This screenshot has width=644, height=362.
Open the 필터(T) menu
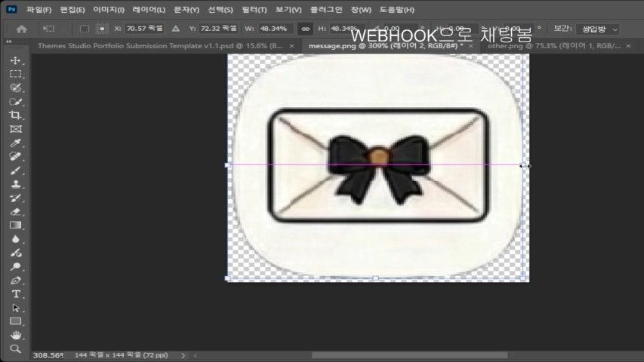254,10
